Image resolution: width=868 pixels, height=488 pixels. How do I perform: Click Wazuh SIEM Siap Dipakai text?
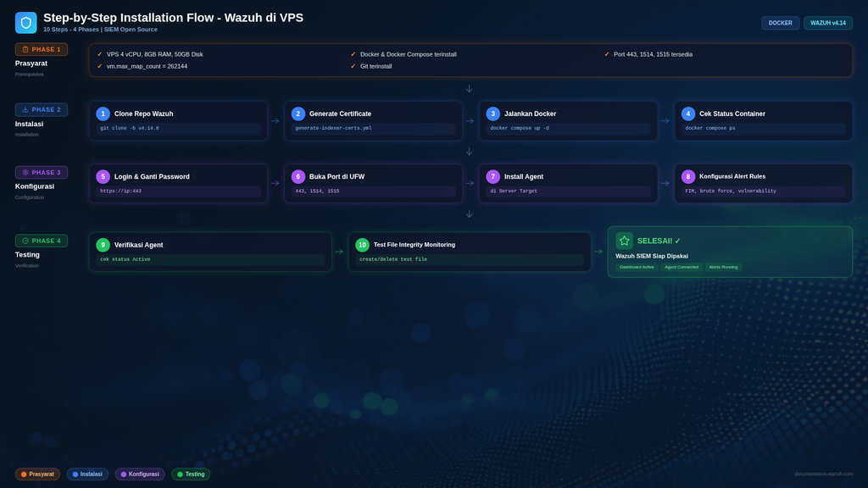tap(652, 256)
